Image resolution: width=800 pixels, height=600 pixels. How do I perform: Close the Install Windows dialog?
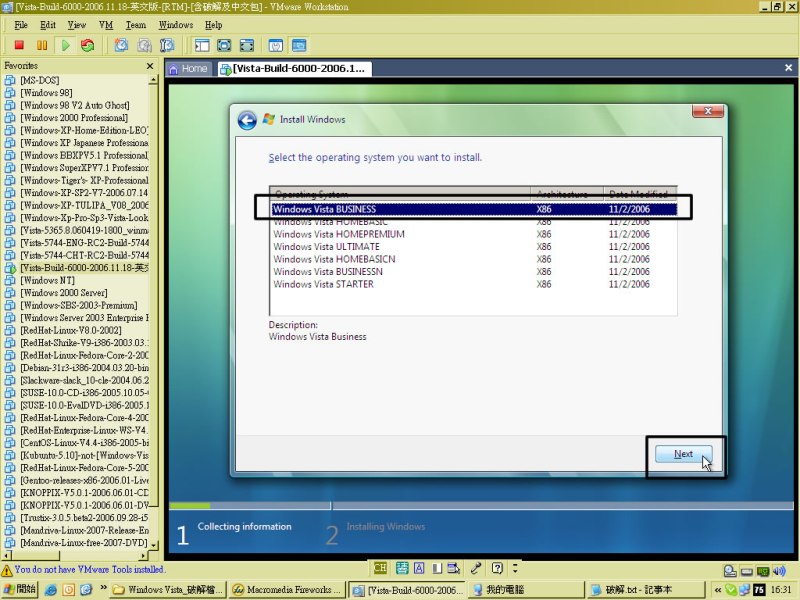coord(708,111)
